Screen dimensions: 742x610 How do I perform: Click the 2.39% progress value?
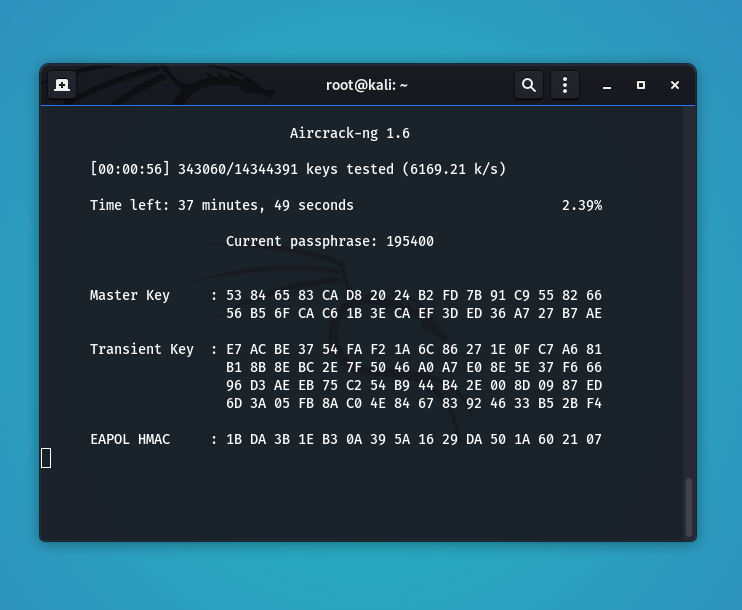582,205
